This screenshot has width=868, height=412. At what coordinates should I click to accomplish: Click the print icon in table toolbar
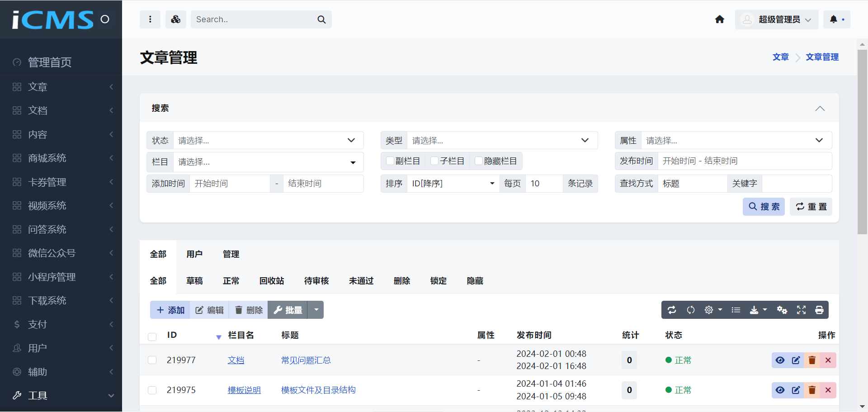click(x=819, y=310)
